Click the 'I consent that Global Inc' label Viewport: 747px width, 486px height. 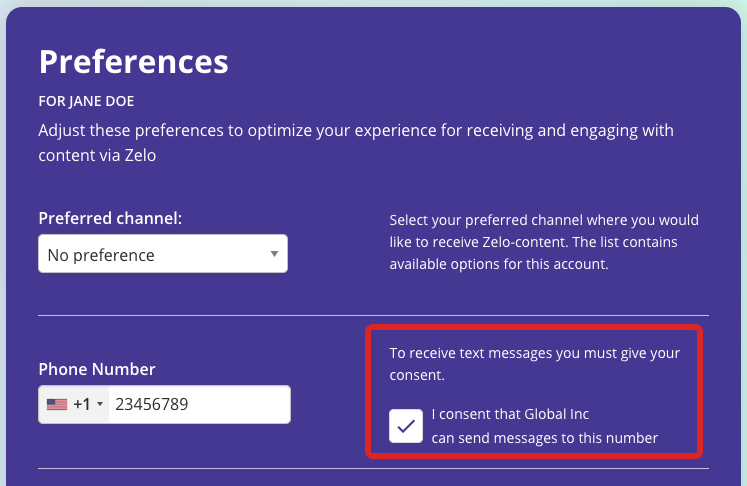[510, 414]
